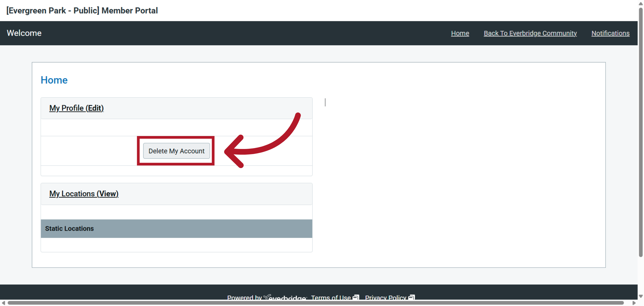The height and width of the screenshot is (306, 644).
Task: Click the horizontal scrollbar thumb
Action: [316, 303]
